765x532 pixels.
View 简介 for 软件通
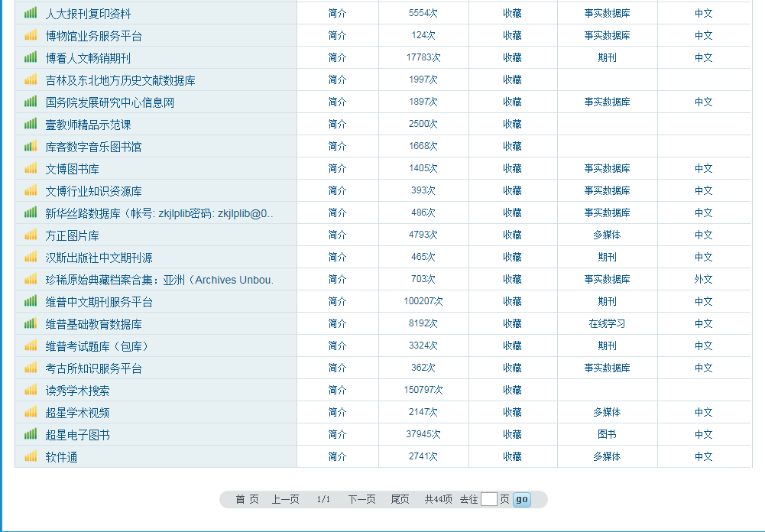click(x=337, y=456)
